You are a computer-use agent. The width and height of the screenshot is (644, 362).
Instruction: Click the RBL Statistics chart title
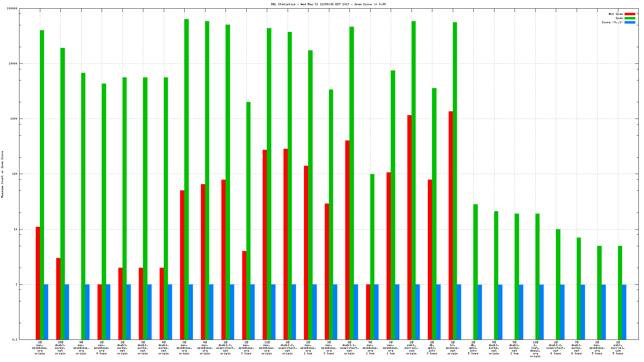pyautogui.click(x=328, y=4)
